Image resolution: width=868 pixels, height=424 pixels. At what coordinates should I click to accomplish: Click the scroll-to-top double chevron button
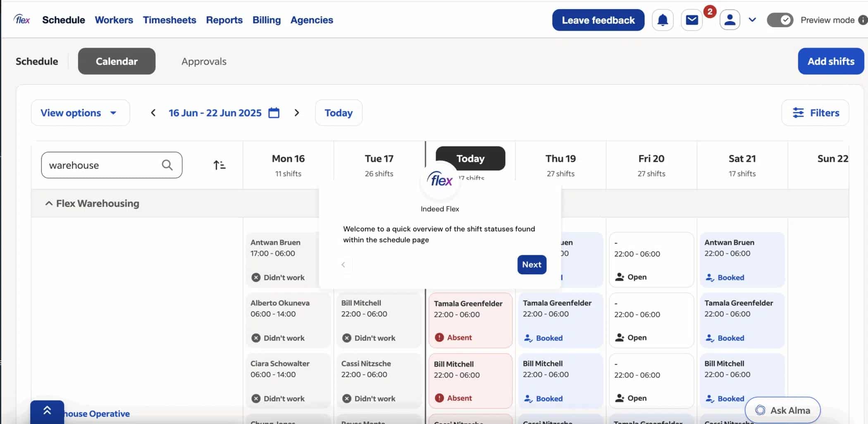point(47,411)
